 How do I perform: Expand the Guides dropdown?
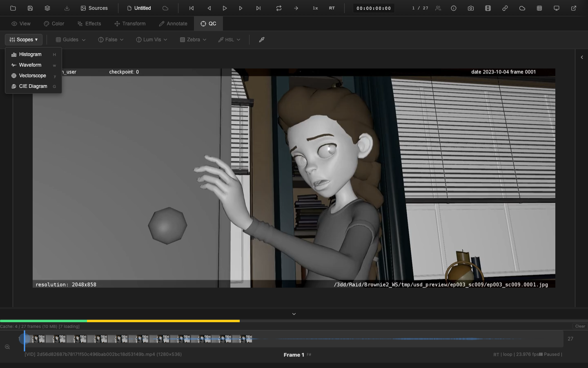[x=71, y=40]
